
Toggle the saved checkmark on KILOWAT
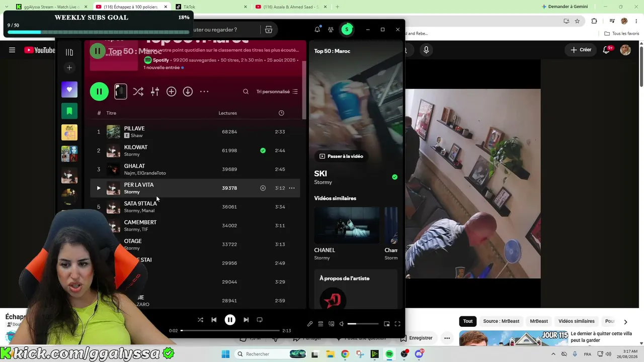click(x=263, y=150)
